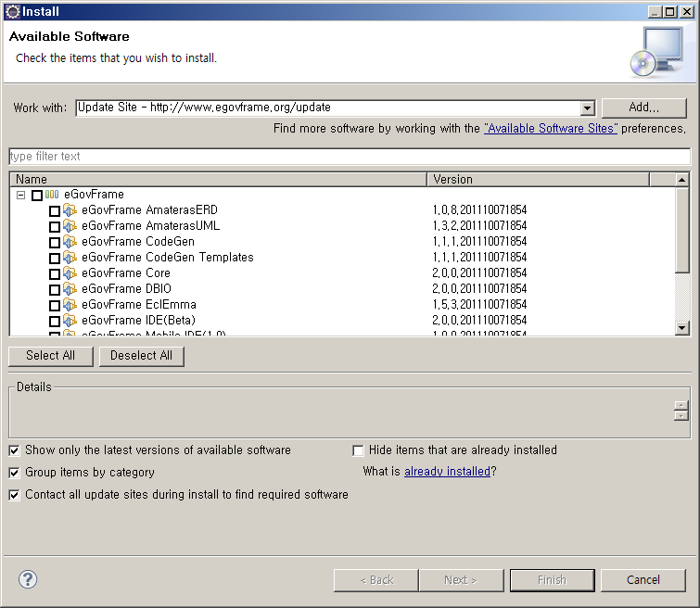This screenshot has width=700, height=608.
Task: Click the type filter text field
Action: tap(350, 157)
